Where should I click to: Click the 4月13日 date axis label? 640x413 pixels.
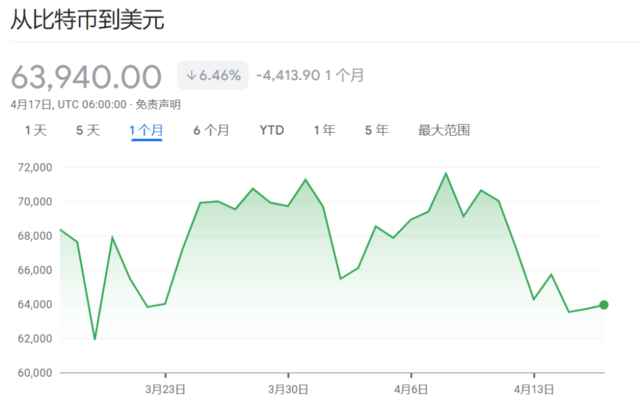[x=534, y=389]
